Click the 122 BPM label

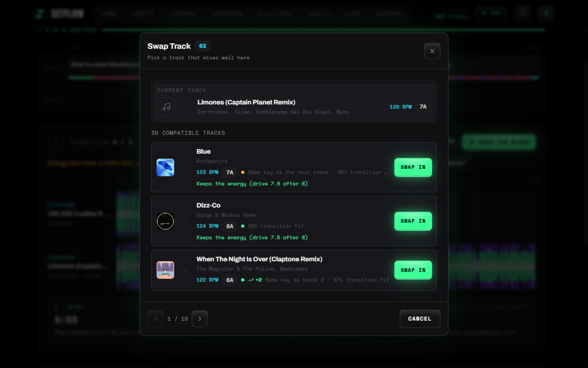(x=208, y=280)
